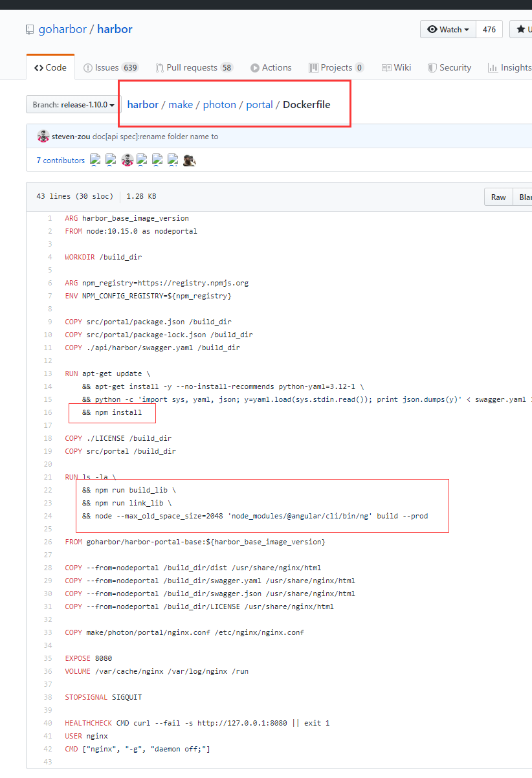
Task: Click 'VOLUME /var/cache/nginx' code line
Action: tap(157, 671)
